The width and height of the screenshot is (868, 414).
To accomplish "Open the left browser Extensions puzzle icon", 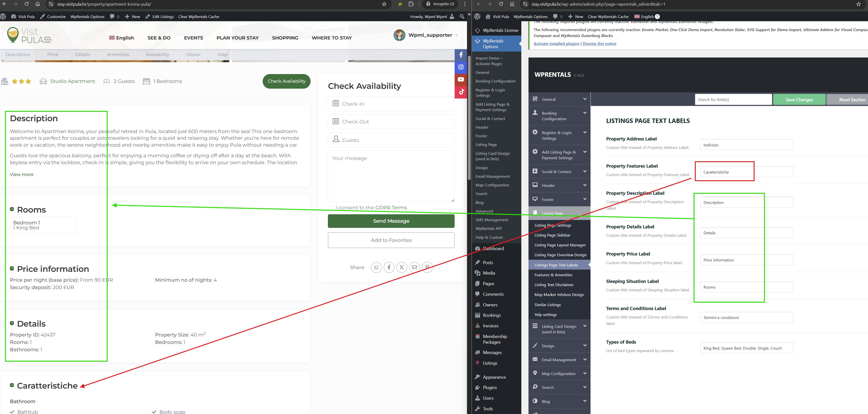I will point(411,4).
